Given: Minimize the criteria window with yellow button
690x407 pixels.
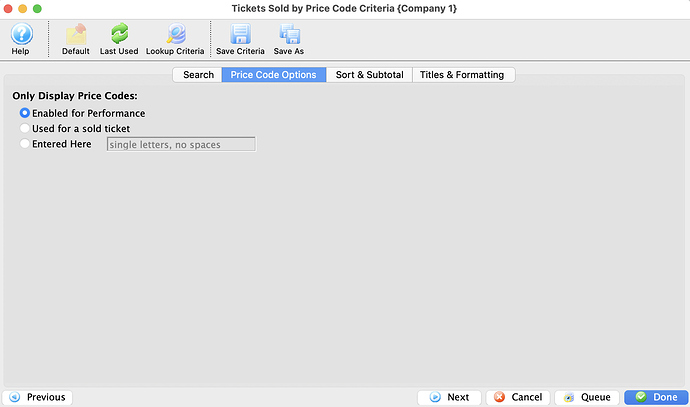Looking at the screenshot, I should tap(23, 8).
